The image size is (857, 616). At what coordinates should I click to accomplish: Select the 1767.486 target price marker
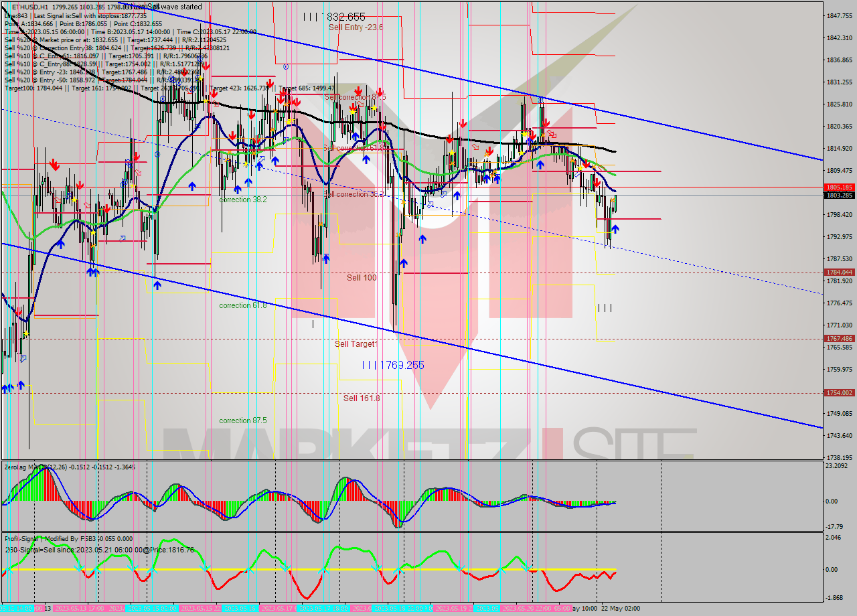click(838, 339)
